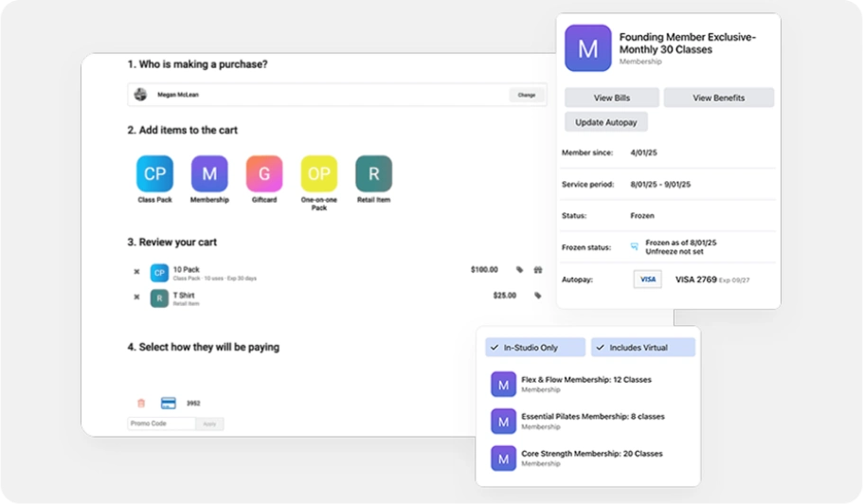Click the $100.00 price of 10 Pack
863x504 pixels.
pyautogui.click(x=484, y=270)
